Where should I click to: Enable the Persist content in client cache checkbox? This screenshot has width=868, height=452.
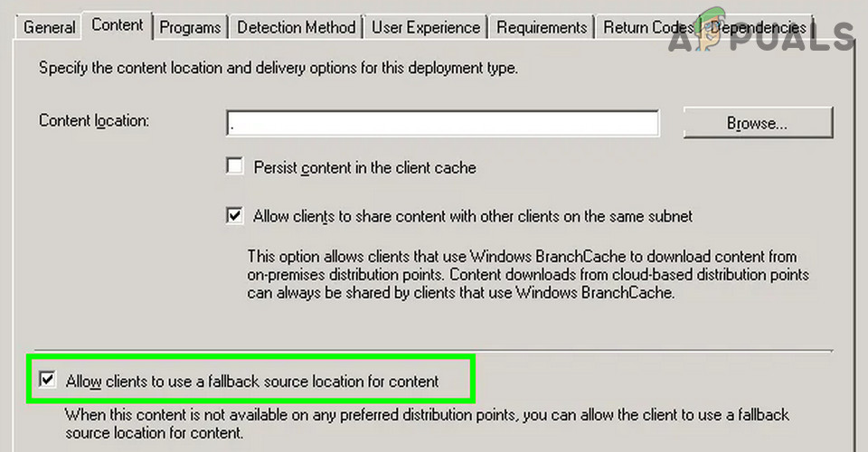tap(235, 167)
